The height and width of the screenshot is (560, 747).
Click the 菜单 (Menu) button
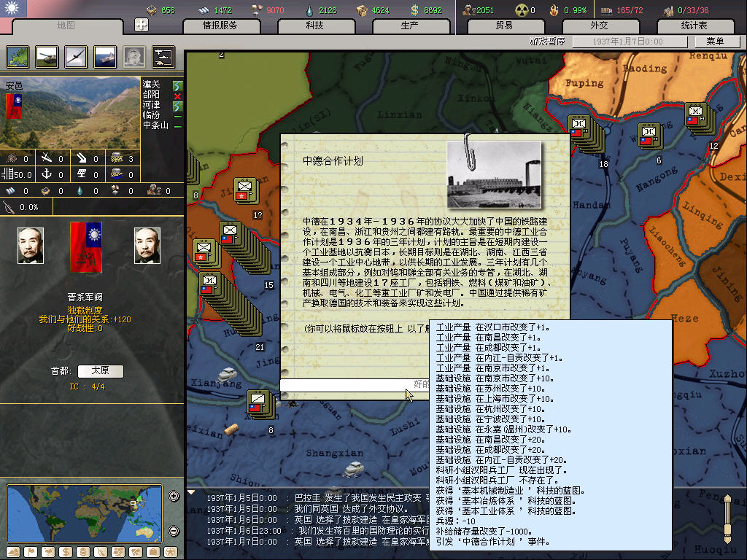(x=714, y=42)
